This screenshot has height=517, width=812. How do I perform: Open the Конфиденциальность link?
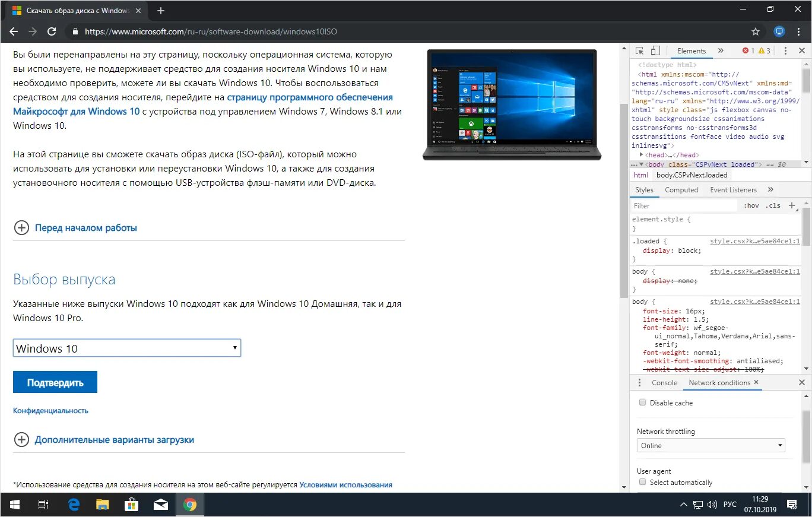coord(50,411)
